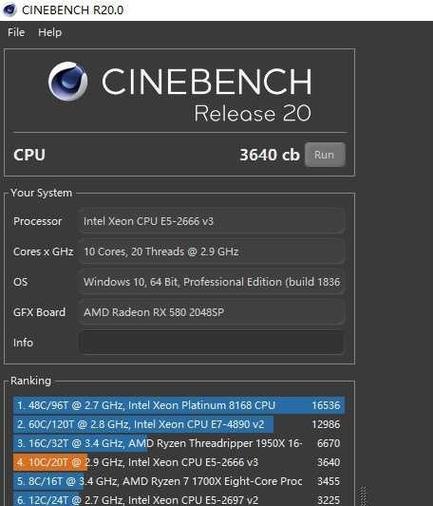
Task: Click the panel resize grip dots at right
Action: click(x=363, y=496)
